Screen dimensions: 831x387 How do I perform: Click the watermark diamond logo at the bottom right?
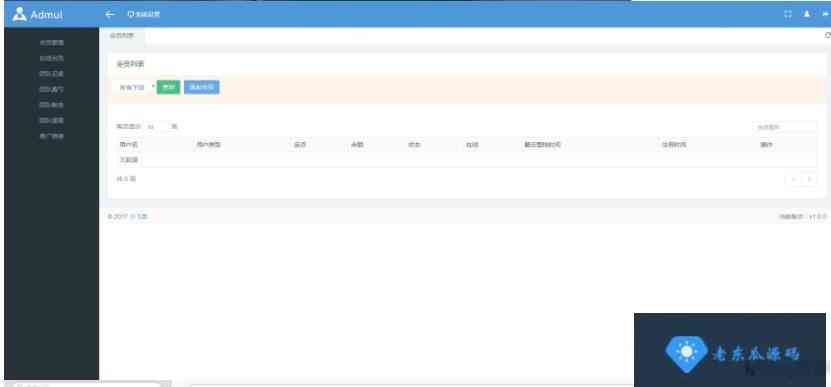(x=686, y=353)
